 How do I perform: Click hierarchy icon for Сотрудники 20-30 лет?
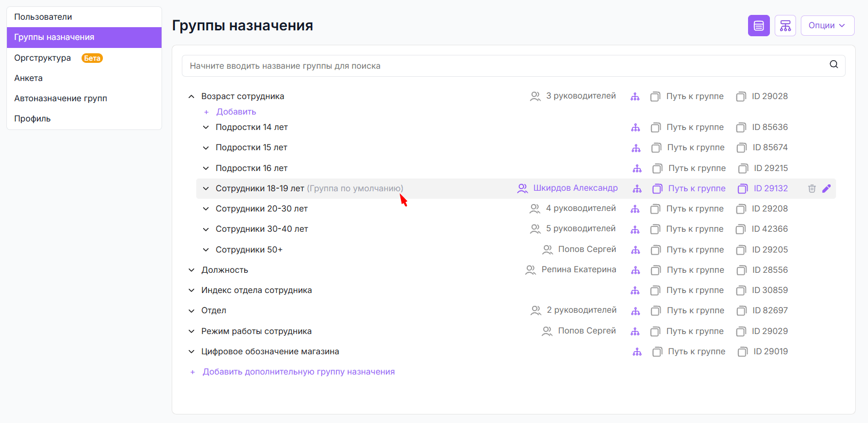(x=635, y=209)
